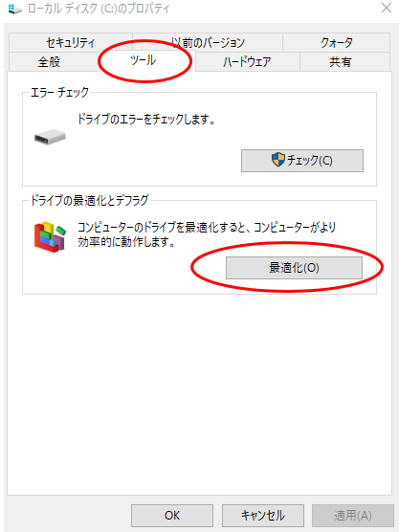Click the キャンセル button
Viewport: 399px width, 532px height.
coord(263,516)
